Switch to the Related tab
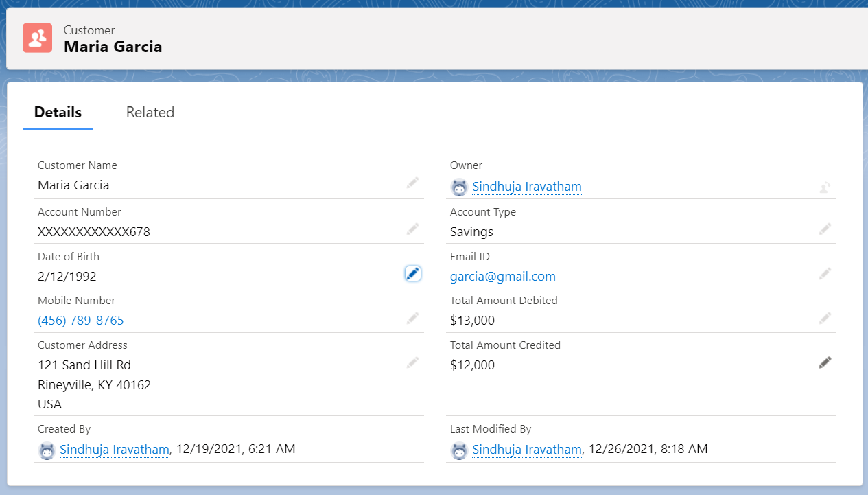Screen dimensions: 868x495 tap(150, 113)
